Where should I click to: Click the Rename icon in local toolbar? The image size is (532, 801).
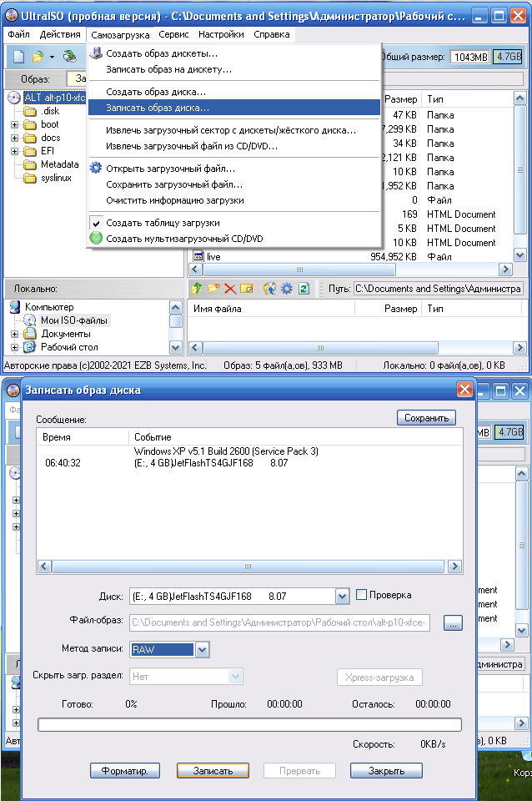tap(247, 289)
